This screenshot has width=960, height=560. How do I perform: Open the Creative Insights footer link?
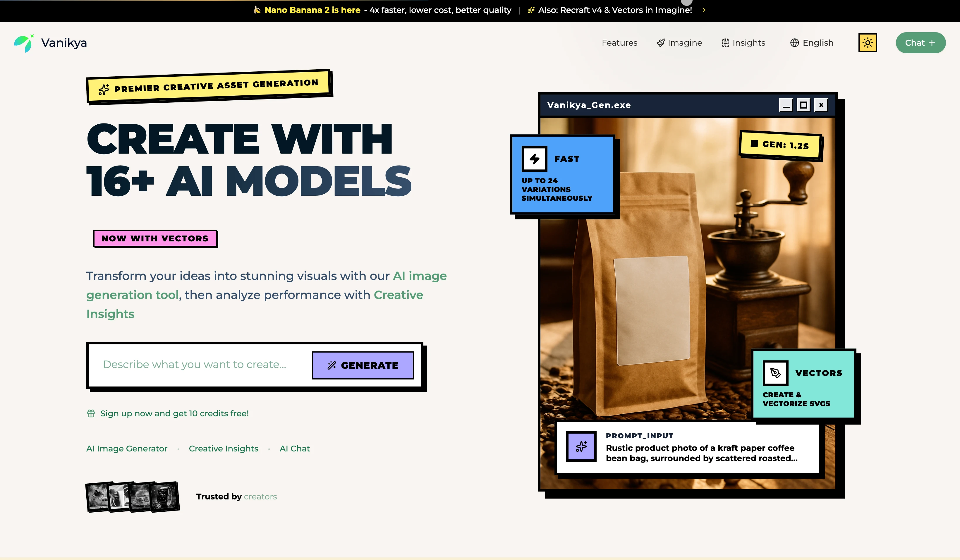224,449
